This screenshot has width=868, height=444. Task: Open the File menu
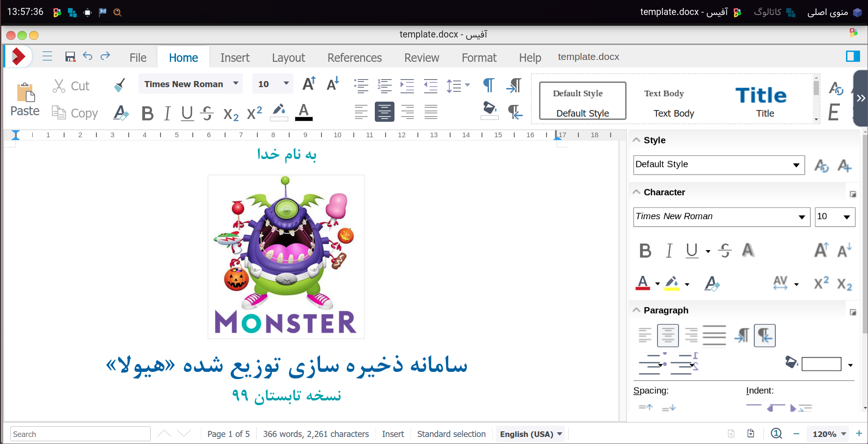pos(138,58)
